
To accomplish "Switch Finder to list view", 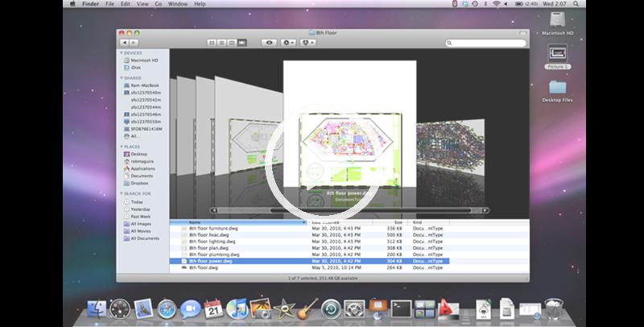I will 222,42.
